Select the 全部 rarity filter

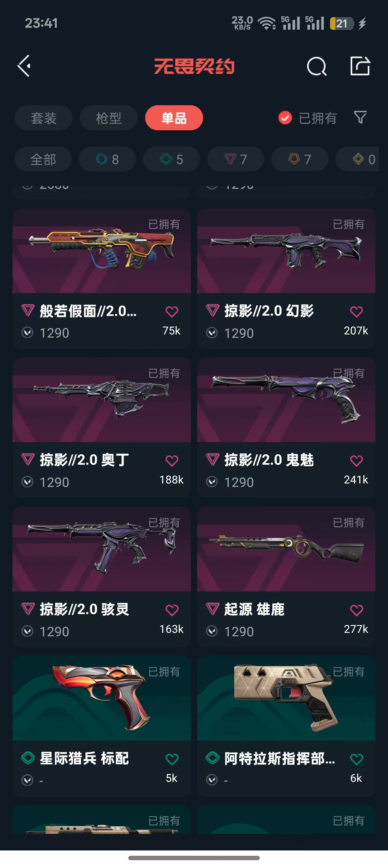coord(43,159)
